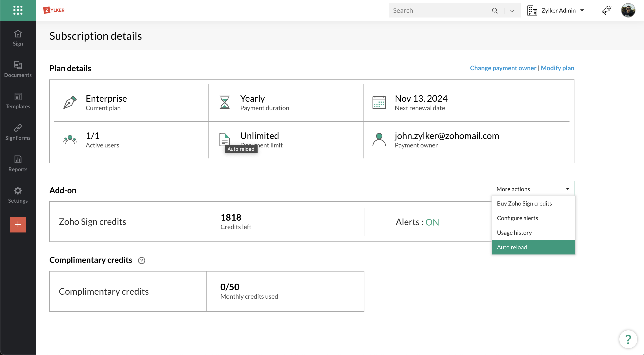Collapse the More actions dropdown
644x355 pixels.
point(532,189)
